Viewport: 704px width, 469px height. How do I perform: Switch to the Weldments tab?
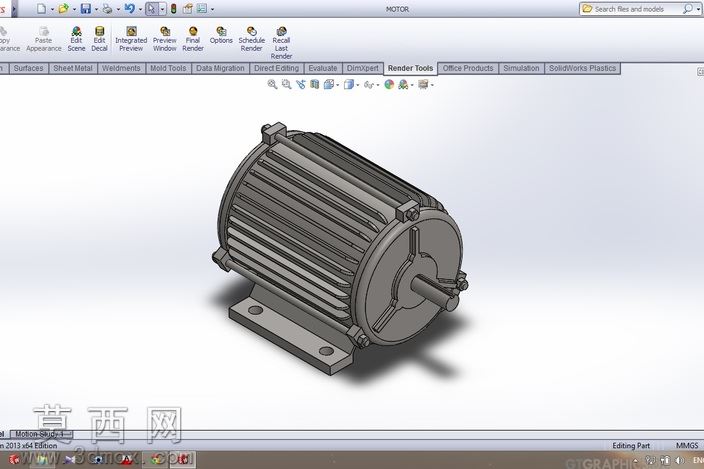point(121,68)
